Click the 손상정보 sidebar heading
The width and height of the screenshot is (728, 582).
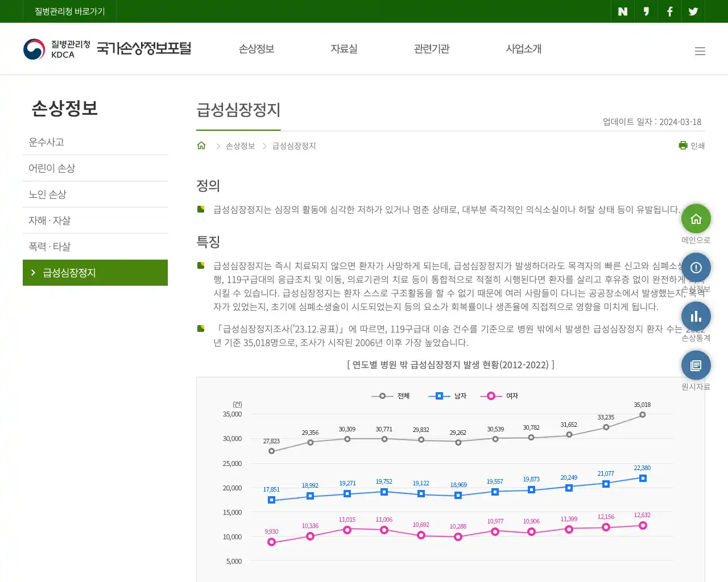(x=65, y=108)
